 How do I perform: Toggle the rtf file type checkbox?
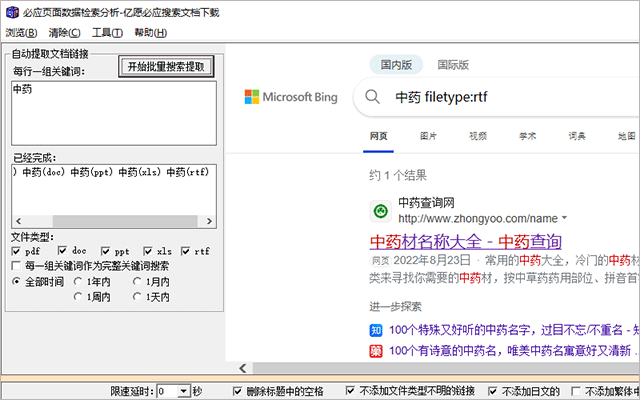pos(185,251)
